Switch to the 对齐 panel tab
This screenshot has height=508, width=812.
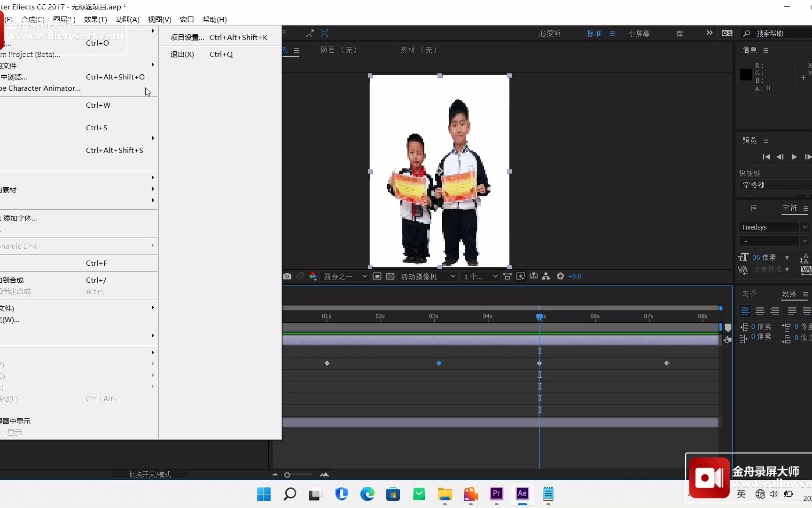click(750, 294)
